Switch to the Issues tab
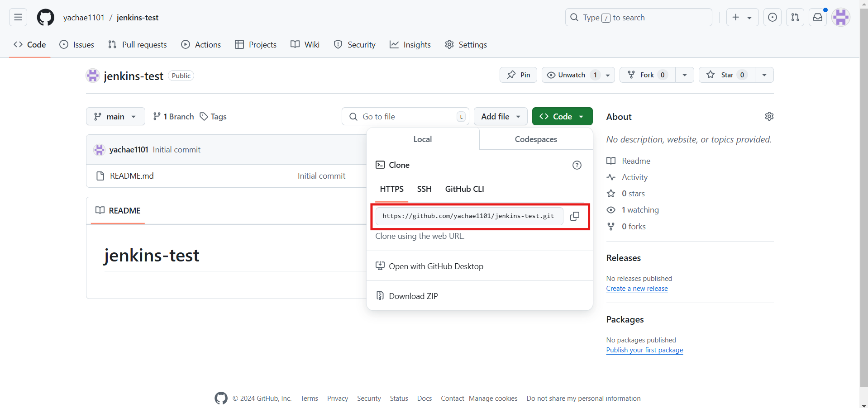Viewport: 868px width, 408px height. pos(77,44)
